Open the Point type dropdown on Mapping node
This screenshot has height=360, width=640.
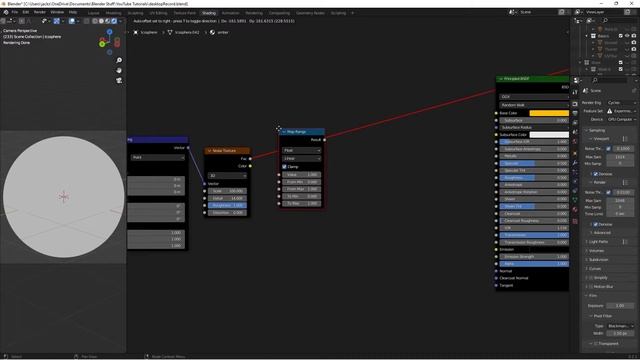point(158,157)
